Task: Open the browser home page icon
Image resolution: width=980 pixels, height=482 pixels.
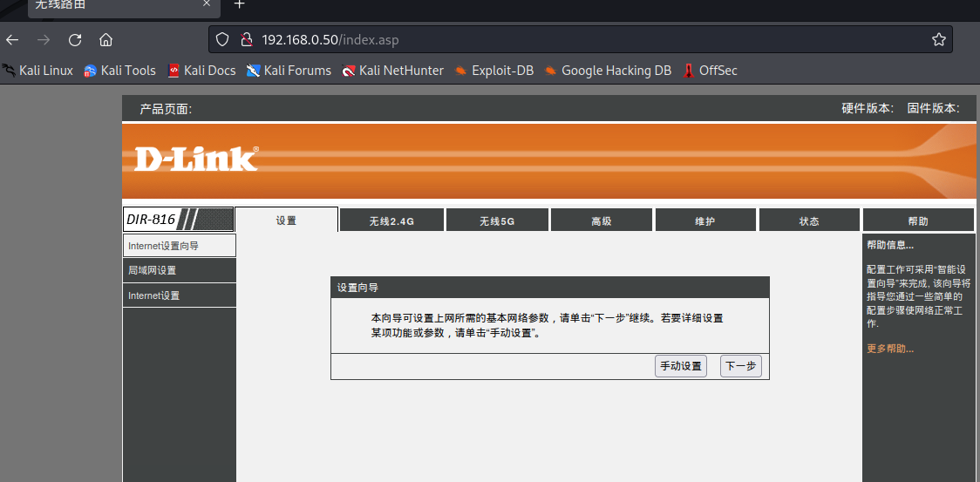Action: [105, 40]
